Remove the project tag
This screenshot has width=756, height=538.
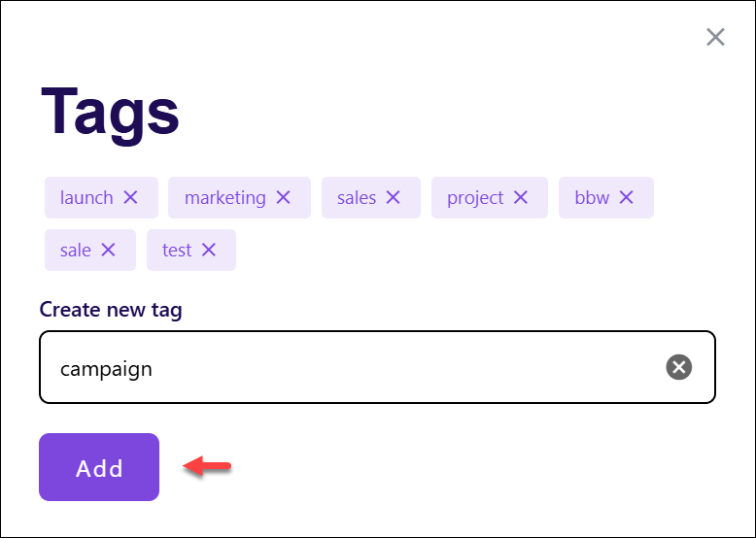[x=521, y=197]
